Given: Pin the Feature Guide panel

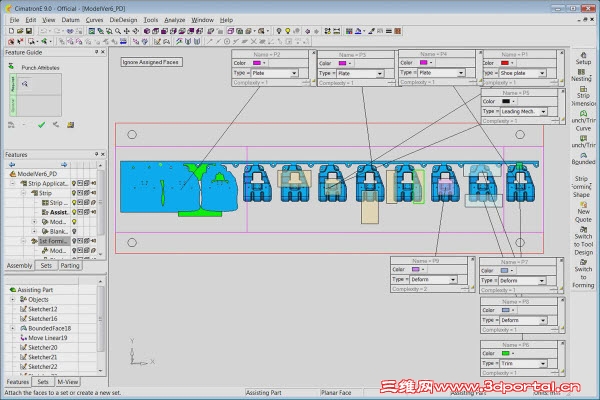Looking at the screenshot, I should [x=96, y=52].
